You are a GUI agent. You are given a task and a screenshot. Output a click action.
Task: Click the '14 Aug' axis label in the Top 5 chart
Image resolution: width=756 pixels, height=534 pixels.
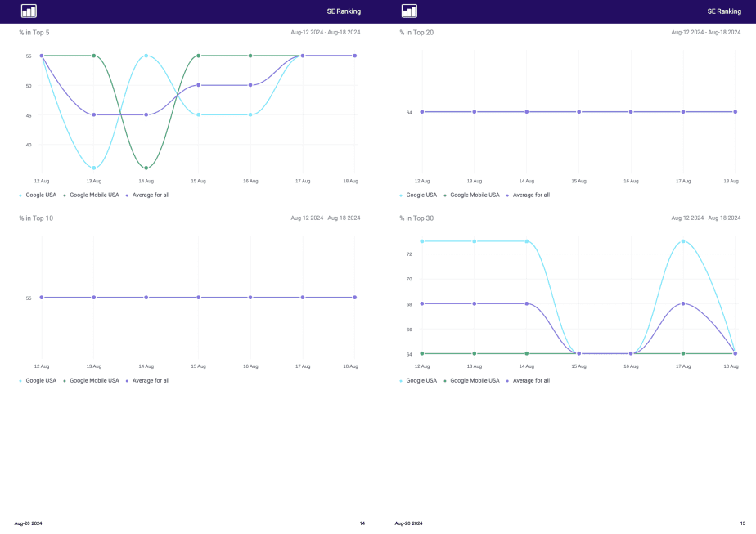click(146, 182)
